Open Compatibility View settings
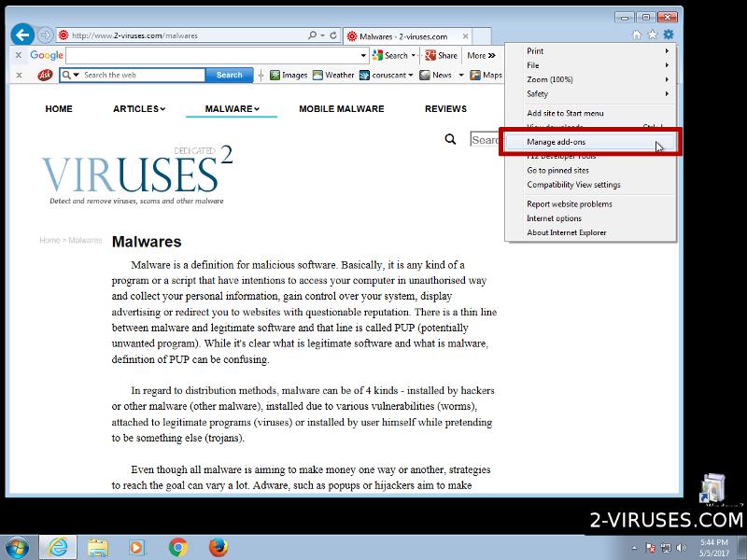747x560 pixels. click(591, 184)
